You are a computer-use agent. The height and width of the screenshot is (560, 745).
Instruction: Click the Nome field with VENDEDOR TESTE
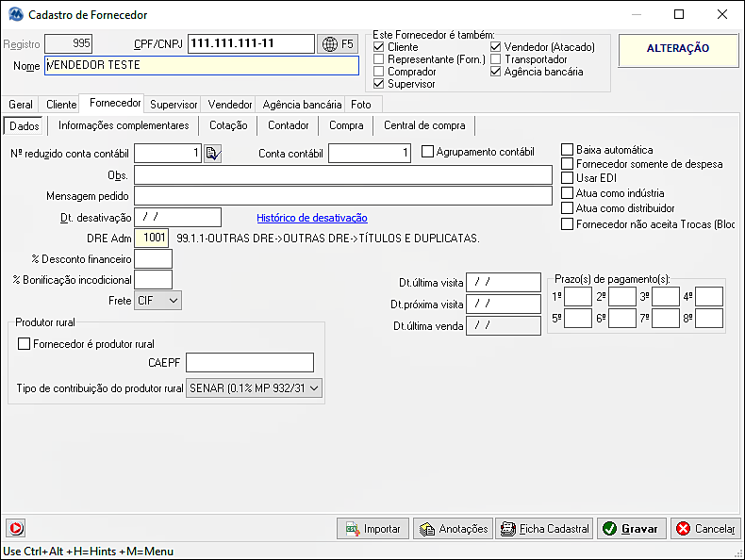[x=202, y=66]
